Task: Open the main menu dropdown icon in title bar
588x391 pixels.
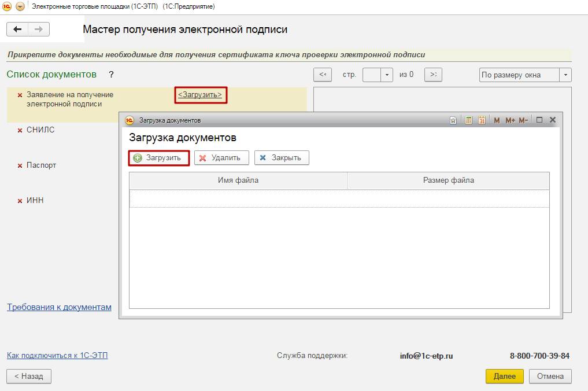Action: (20, 6)
